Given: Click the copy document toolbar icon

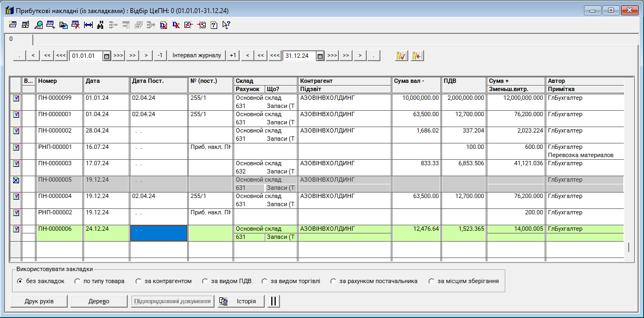Looking at the screenshot, I should [x=63, y=25].
